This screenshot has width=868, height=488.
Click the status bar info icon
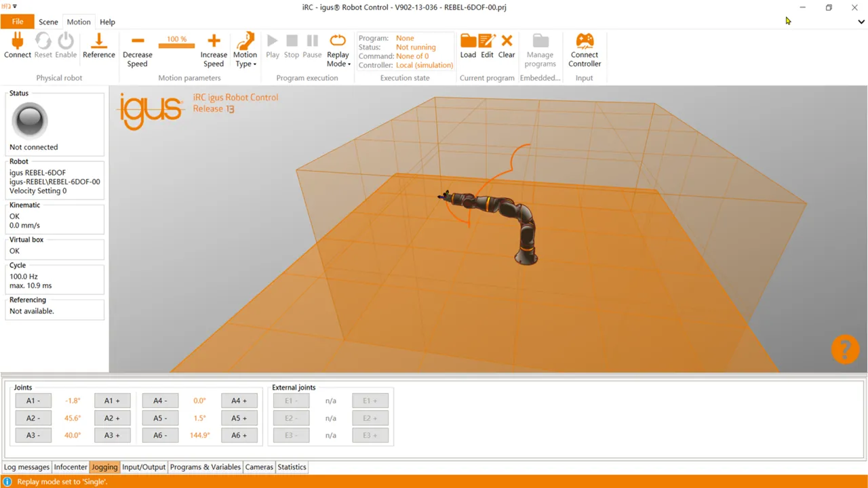[7, 482]
